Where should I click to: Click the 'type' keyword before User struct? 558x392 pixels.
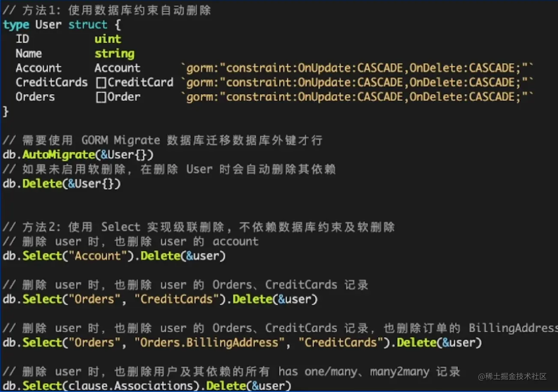tap(16, 25)
